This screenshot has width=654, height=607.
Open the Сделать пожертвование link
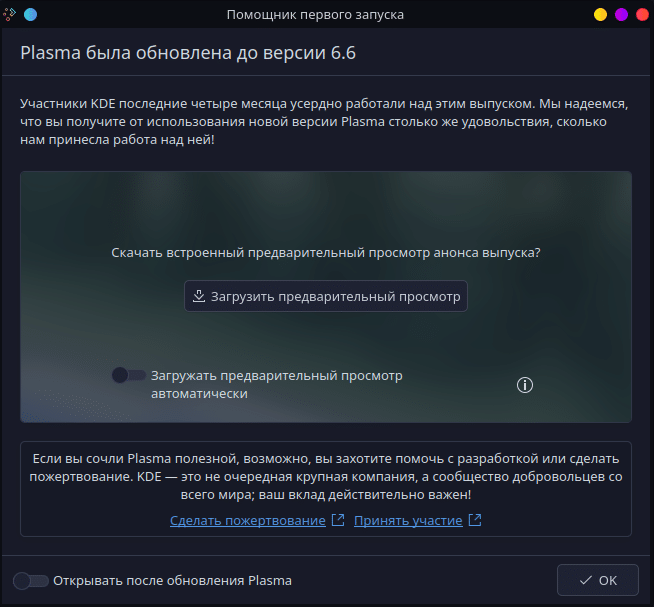(248, 520)
